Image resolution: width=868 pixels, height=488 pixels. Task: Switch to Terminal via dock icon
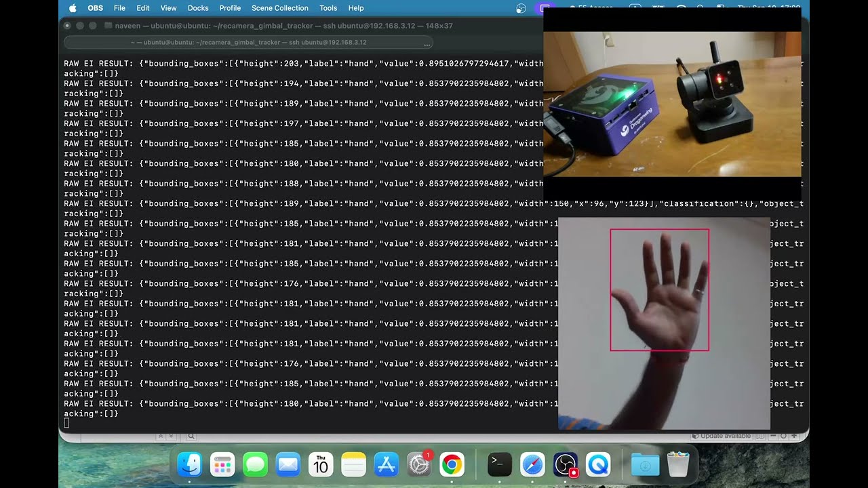[x=500, y=464]
